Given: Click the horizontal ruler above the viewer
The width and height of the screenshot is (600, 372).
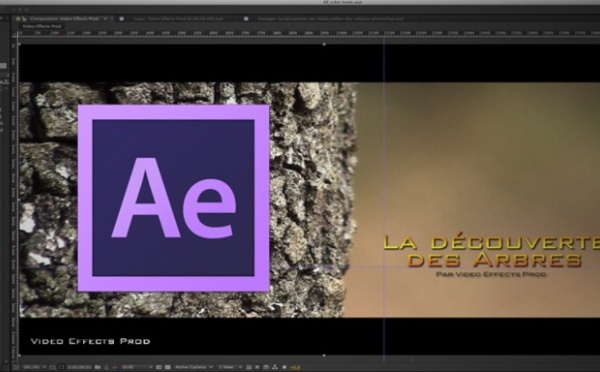Looking at the screenshot, I should pos(308,34).
